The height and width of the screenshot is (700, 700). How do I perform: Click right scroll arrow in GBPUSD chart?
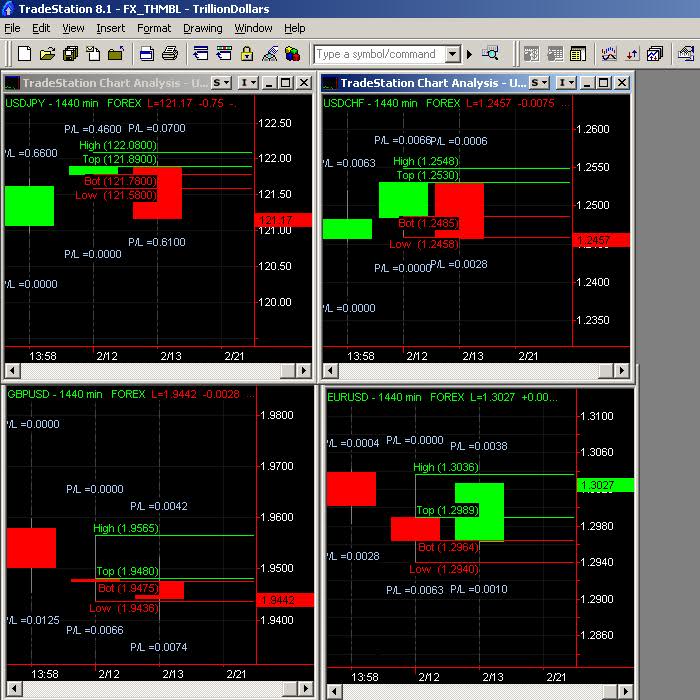coord(305,688)
